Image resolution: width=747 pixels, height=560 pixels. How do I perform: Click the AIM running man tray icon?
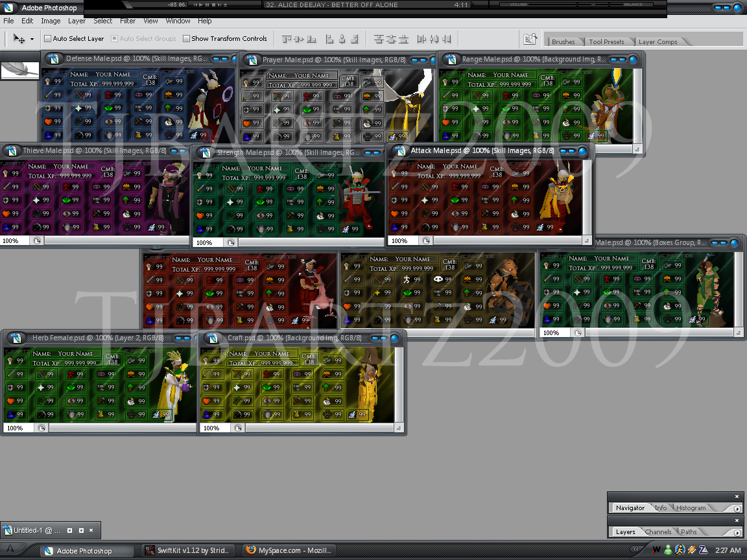coord(680,550)
